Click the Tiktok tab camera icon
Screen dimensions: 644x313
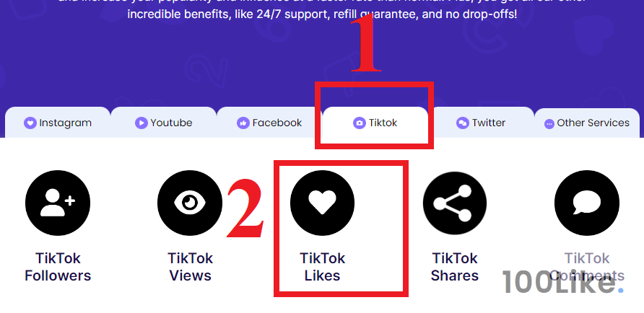(360, 123)
